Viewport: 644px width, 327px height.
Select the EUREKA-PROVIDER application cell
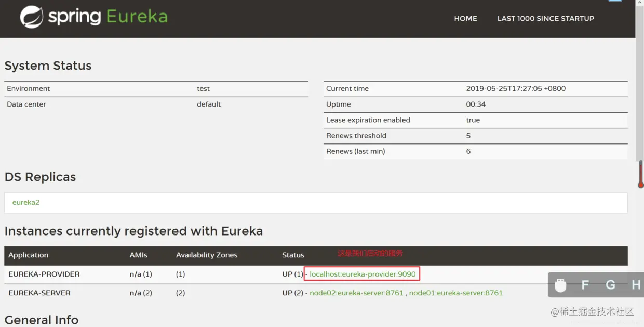pyautogui.click(x=44, y=274)
